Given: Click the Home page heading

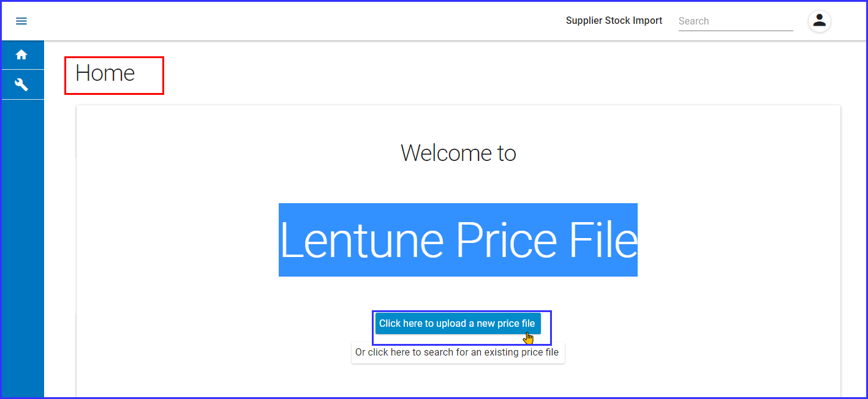Looking at the screenshot, I should coord(105,73).
